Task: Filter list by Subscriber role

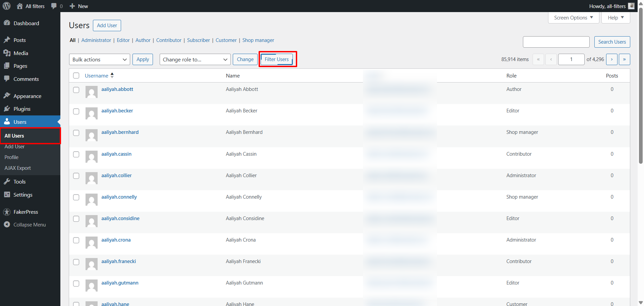Action: (198, 40)
